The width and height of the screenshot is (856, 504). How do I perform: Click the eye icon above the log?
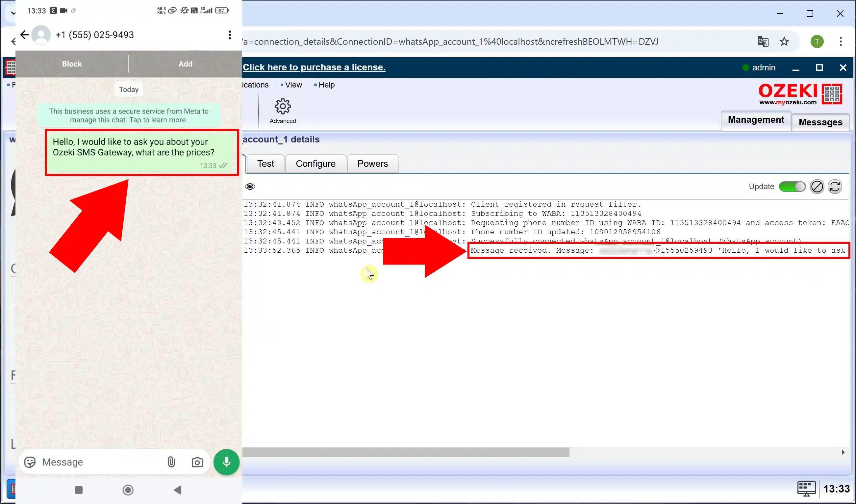[250, 187]
